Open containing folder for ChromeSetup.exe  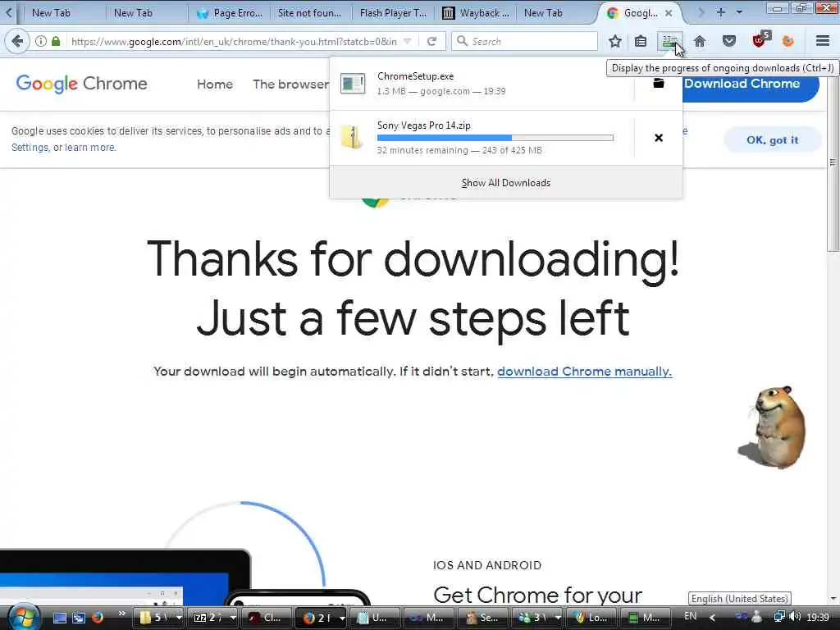tap(659, 83)
